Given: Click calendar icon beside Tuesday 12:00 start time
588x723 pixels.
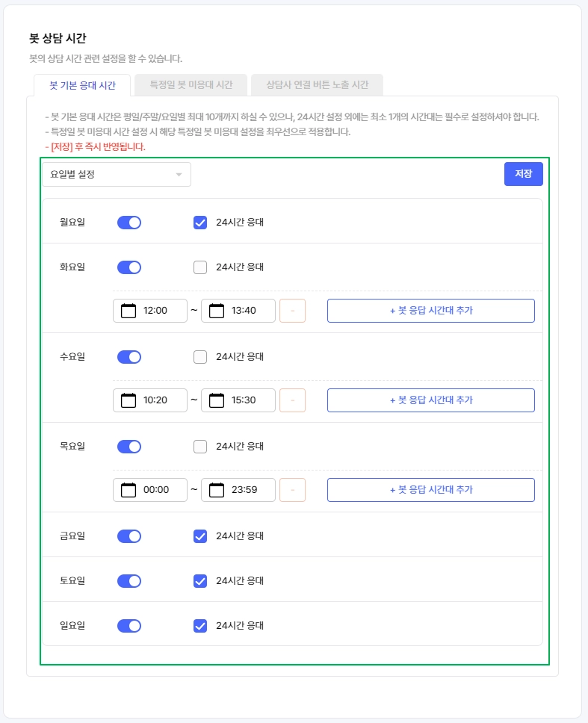Looking at the screenshot, I should [129, 311].
